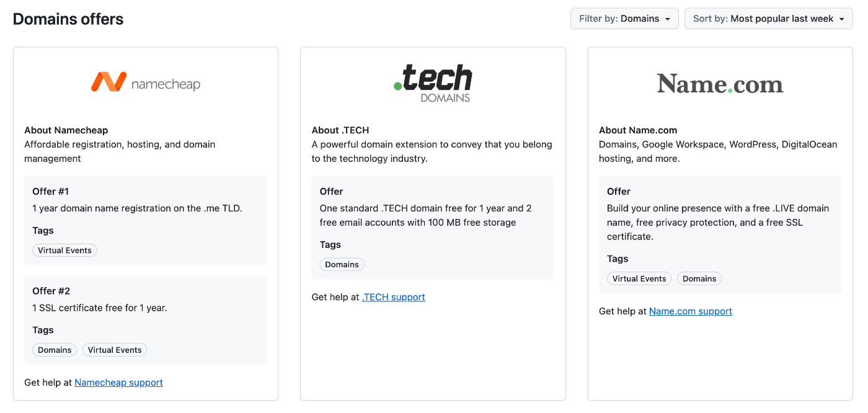This screenshot has width=868, height=413.
Task: Open the Namecheap support link
Action: 118,383
